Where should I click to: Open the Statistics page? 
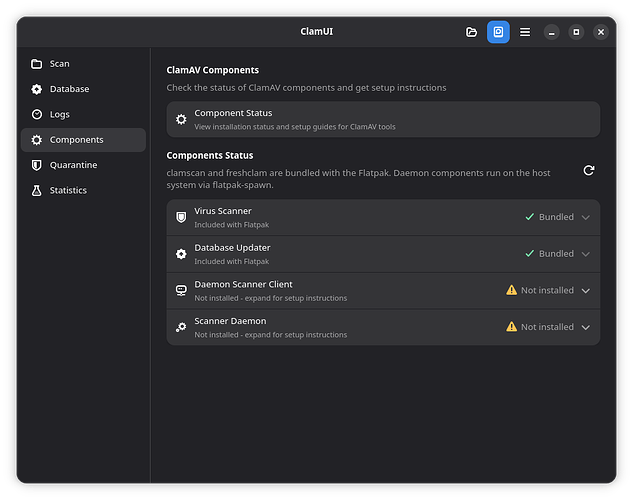tap(68, 190)
